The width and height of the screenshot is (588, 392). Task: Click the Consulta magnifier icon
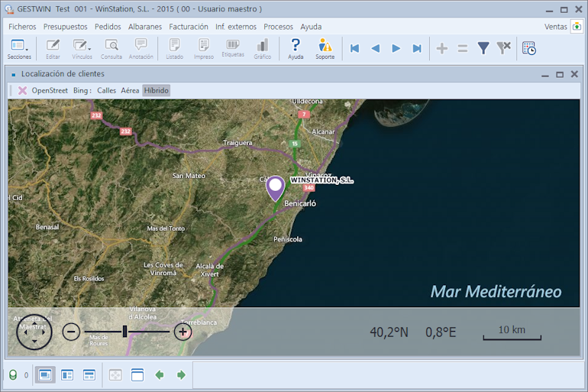tap(111, 49)
